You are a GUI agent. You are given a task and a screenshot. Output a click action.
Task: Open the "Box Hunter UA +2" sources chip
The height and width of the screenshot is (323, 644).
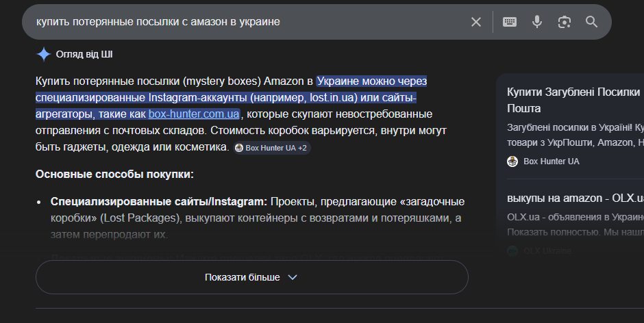pos(272,147)
